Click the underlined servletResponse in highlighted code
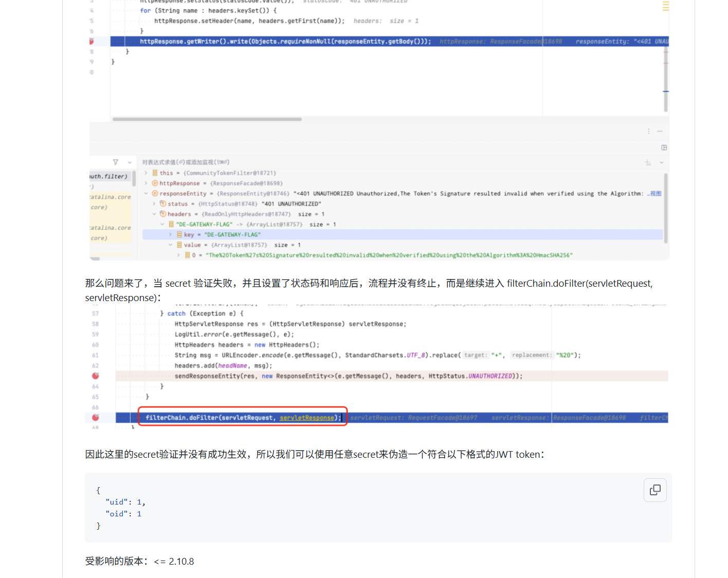728x578 pixels. (x=307, y=418)
